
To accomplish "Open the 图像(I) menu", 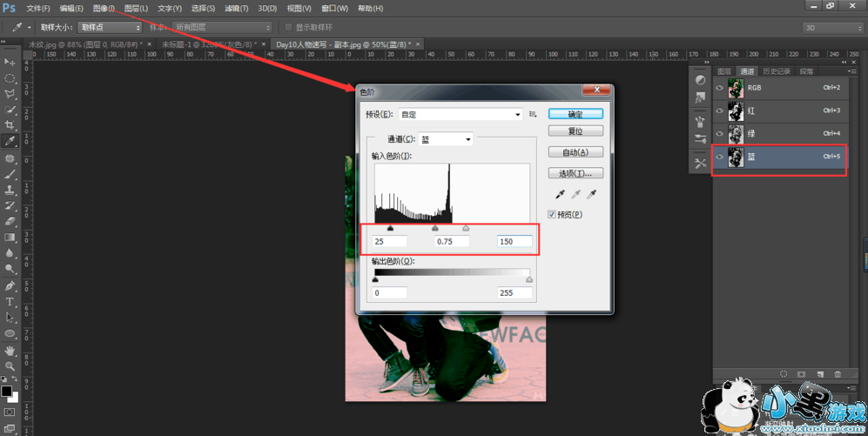I will (104, 9).
